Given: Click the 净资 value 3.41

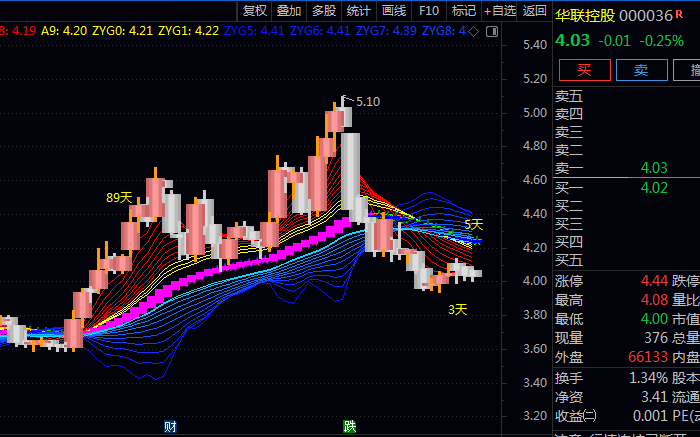Looking at the screenshot, I should click(x=654, y=397).
